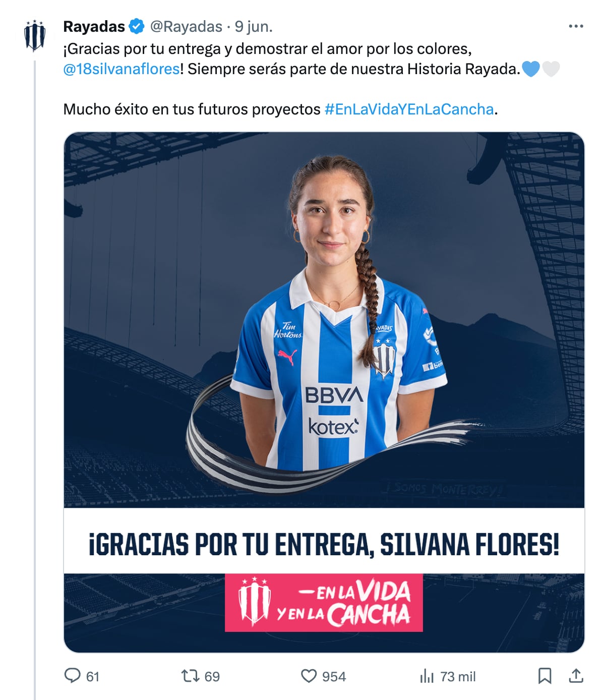This screenshot has height=700, width=601.
Task: Click the 61 replies count
Action: 93,676
